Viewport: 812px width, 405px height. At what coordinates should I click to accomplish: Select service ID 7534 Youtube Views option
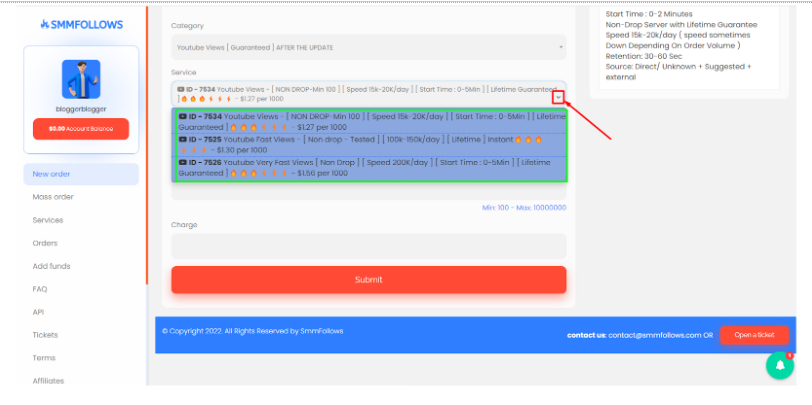371,122
